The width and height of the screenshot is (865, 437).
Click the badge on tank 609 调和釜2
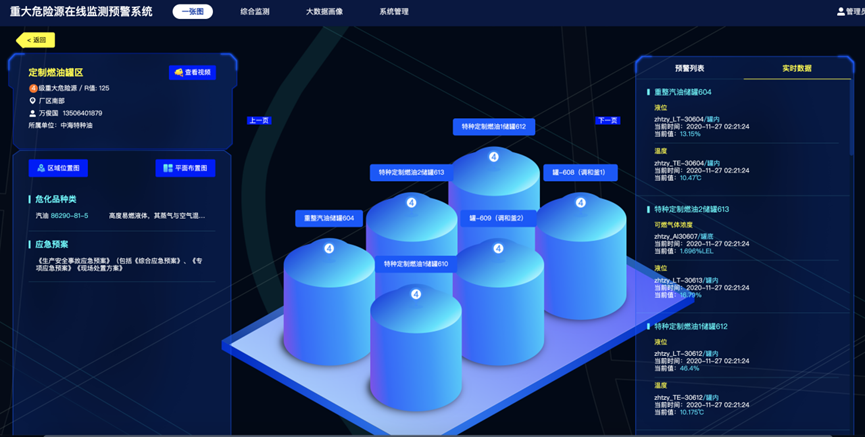click(497, 247)
